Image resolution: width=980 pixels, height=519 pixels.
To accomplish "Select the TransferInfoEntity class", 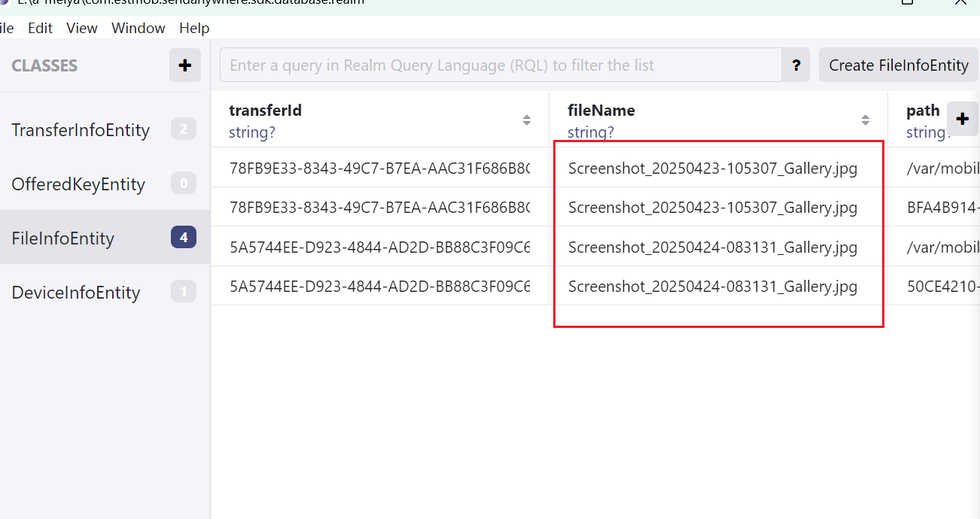I will click(x=81, y=130).
